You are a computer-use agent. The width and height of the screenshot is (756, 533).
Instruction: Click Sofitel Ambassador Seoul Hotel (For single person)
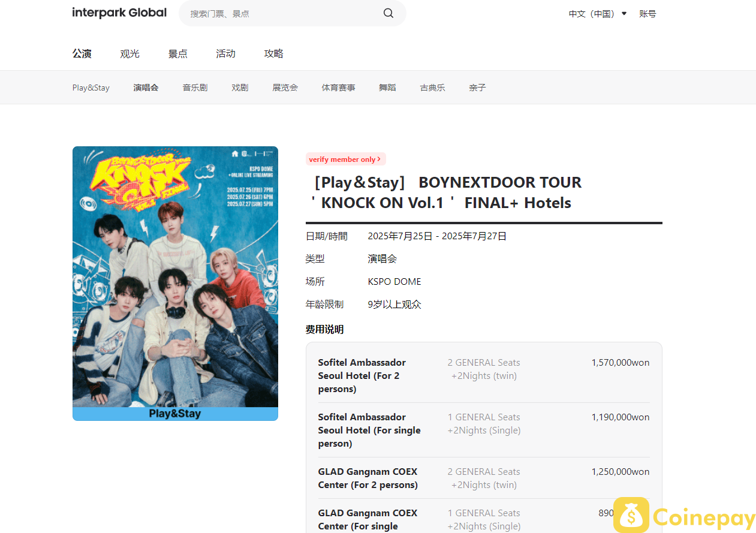click(x=369, y=430)
